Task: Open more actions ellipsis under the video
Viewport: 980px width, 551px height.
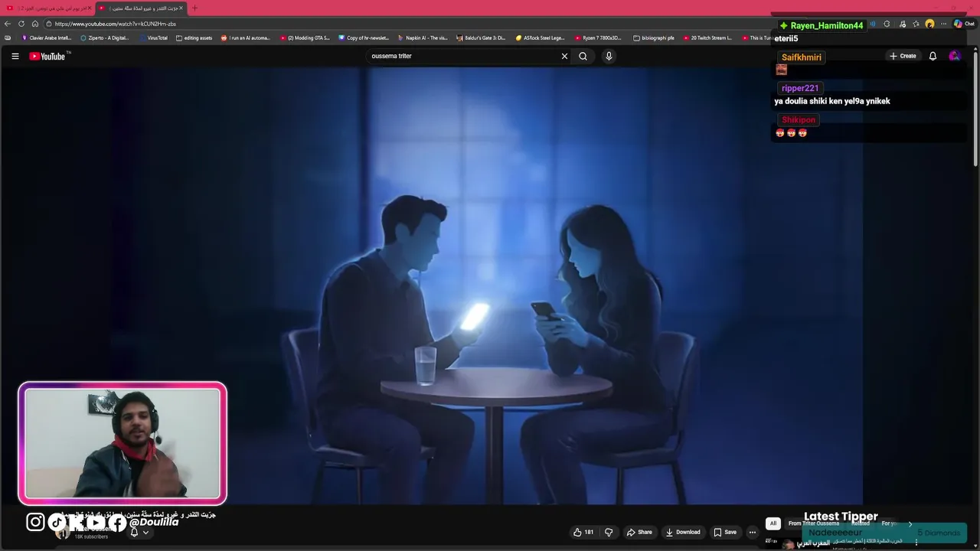Action: coord(753,532)
